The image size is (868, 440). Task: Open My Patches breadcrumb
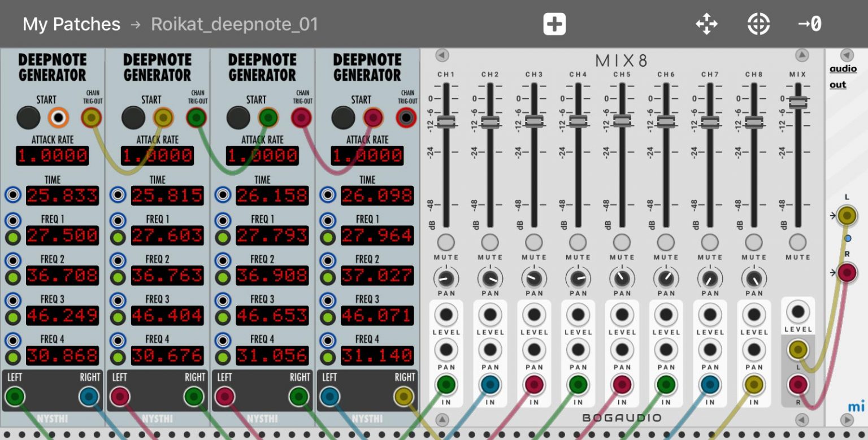[x=71, y=24]
